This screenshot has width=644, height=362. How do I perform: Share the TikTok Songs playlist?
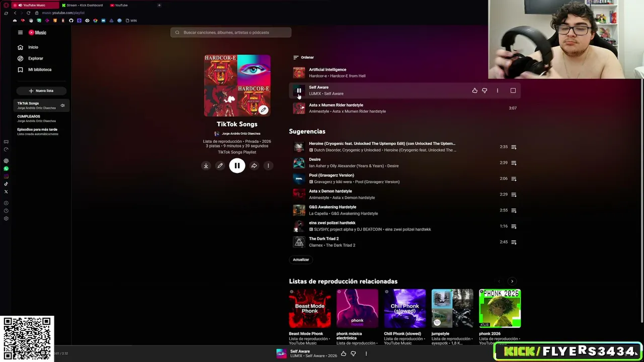[x=254, y=166]
